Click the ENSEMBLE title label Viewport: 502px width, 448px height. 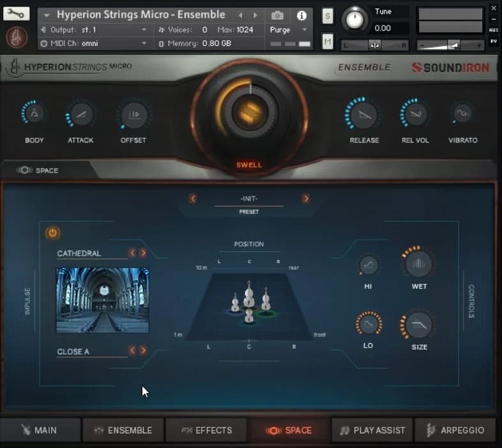coord(364,67)
